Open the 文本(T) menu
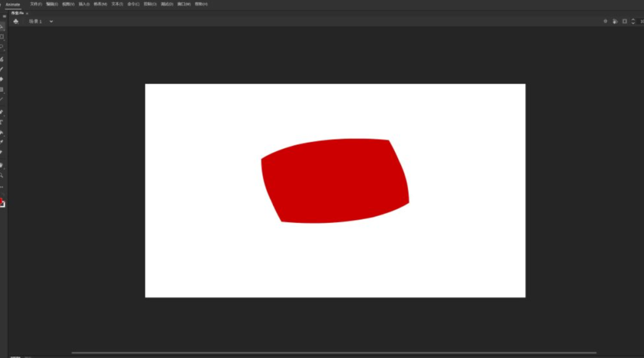Screen dimensions: 644x358 tap(117, 4)
